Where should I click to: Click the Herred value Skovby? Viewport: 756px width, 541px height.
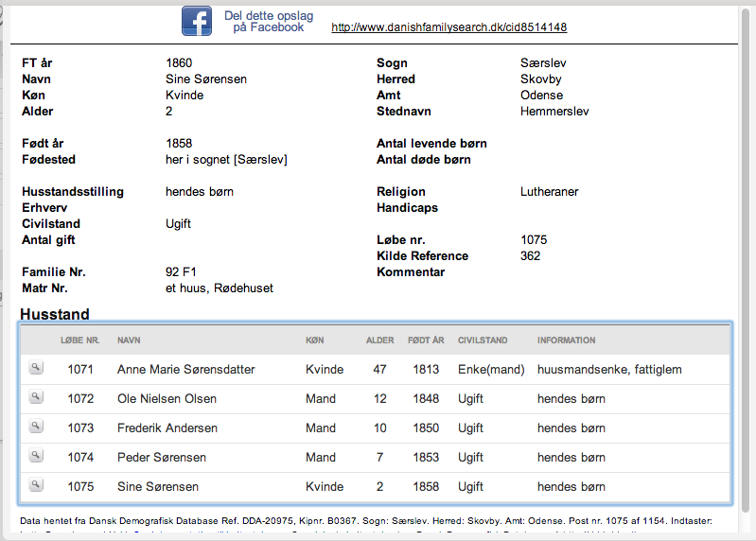pyautogui.click(x=541, y=79)
